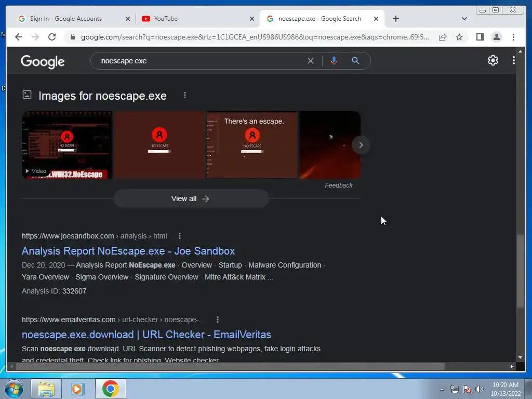The image size is (532, 399).
Task: Open the Action Center flag icon
Action: click(467, 389)
